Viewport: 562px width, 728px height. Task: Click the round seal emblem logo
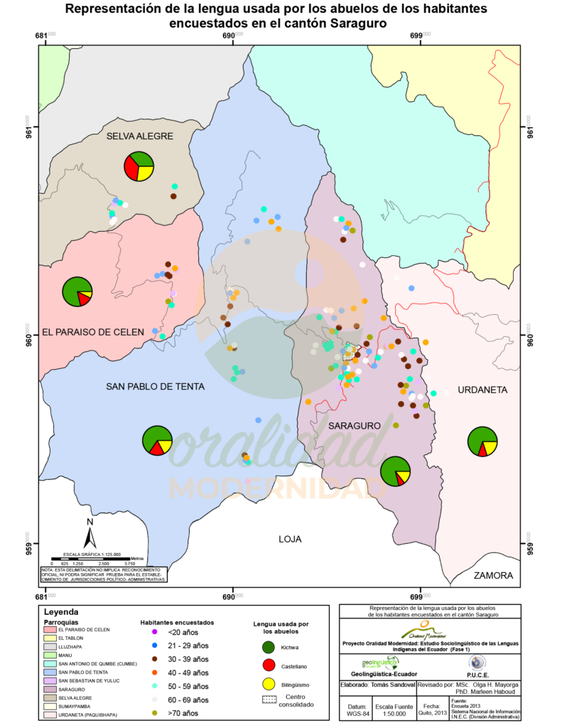pyautogui.click(x=477, y=663)
